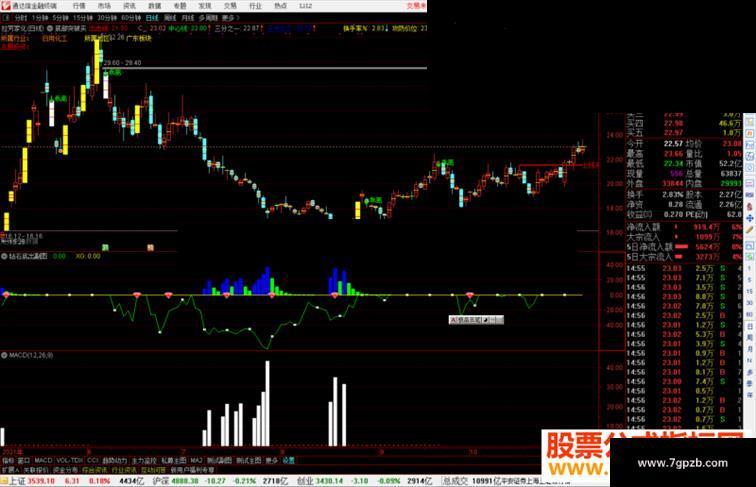Open the 资讯 menu
The height and width of the screenshot is (487, 756).
129,6
